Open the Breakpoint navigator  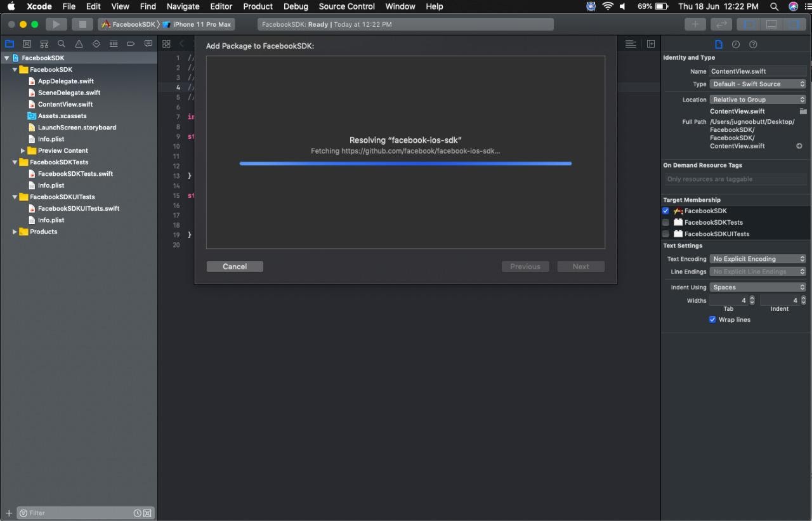(x=131, y=44)
